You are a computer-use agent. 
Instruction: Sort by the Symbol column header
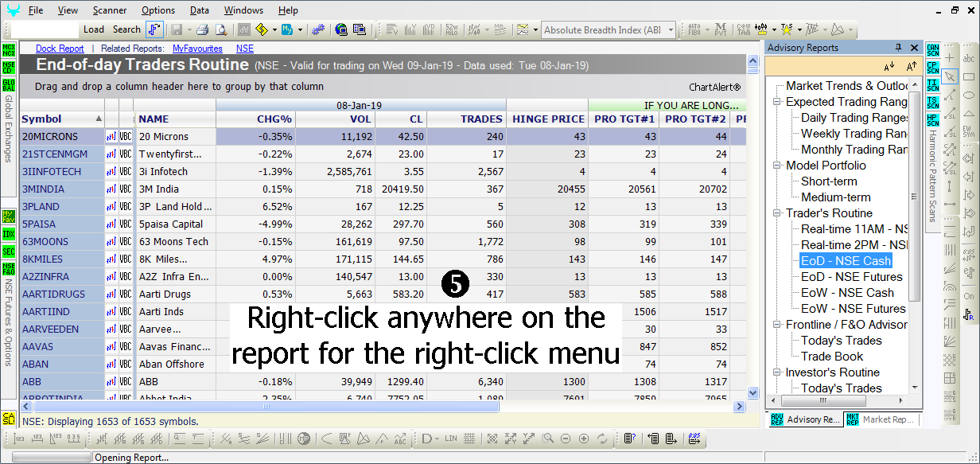(61, 119)
